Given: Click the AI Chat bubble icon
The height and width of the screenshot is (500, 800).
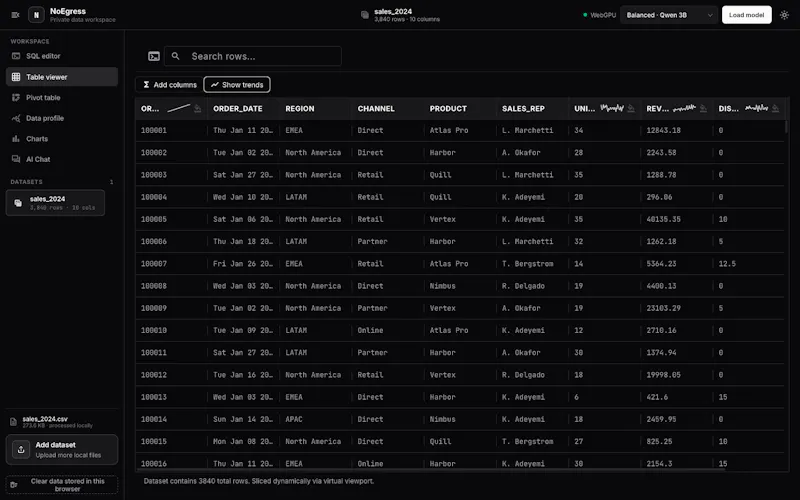Looking at the screenshot, I should [x=16, y=159].
